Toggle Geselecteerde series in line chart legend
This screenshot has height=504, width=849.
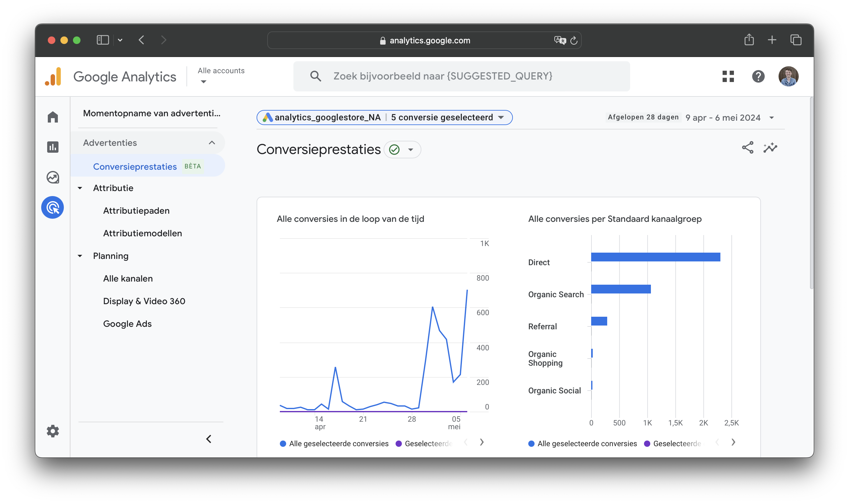[425, 444]
